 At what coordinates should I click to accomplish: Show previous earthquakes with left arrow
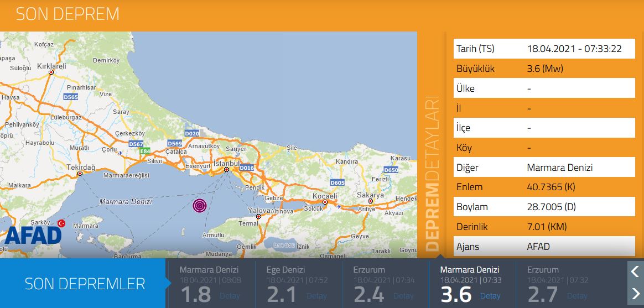[x=635, y=272]
